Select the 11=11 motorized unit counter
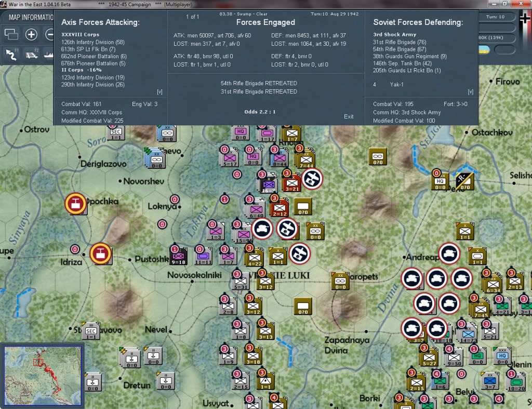 click(203, 257)
